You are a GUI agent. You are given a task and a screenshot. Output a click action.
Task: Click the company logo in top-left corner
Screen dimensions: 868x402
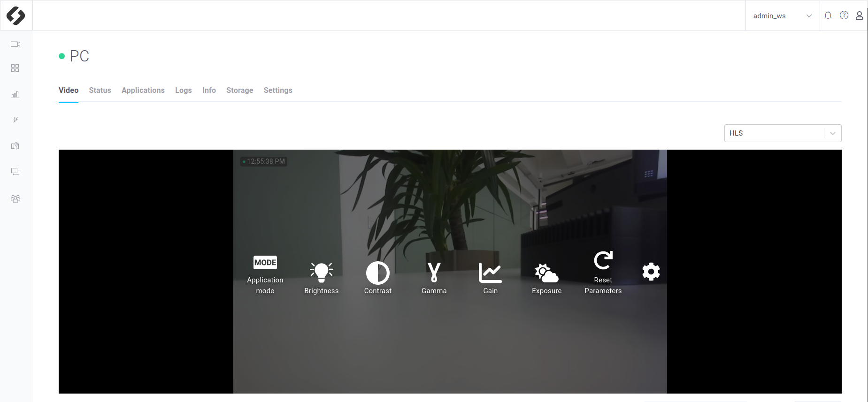pos(16,15)
